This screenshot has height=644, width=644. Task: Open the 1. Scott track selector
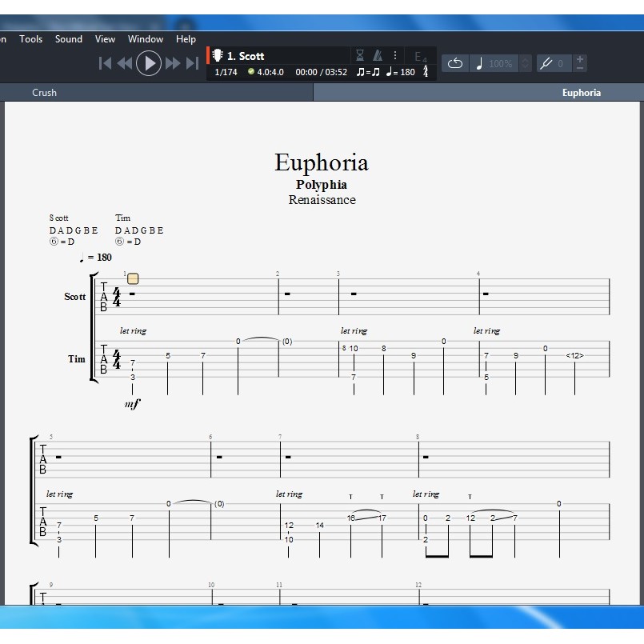coord(244,56)
